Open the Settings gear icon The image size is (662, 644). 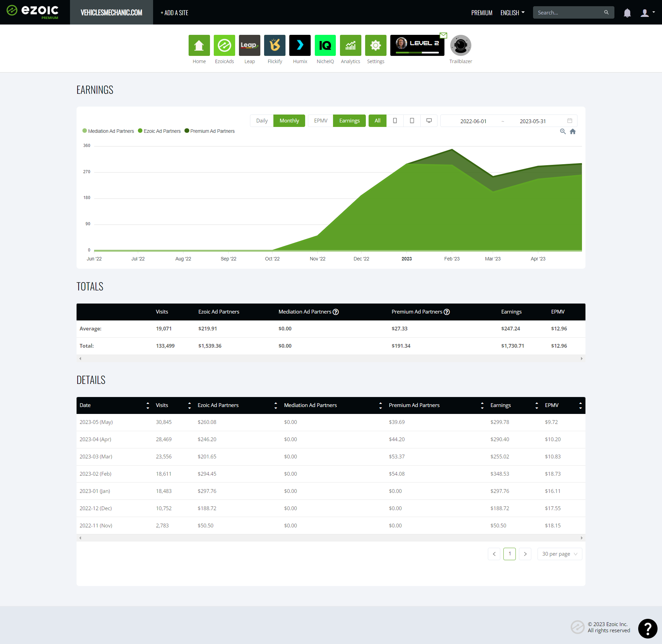pos(375,45)
